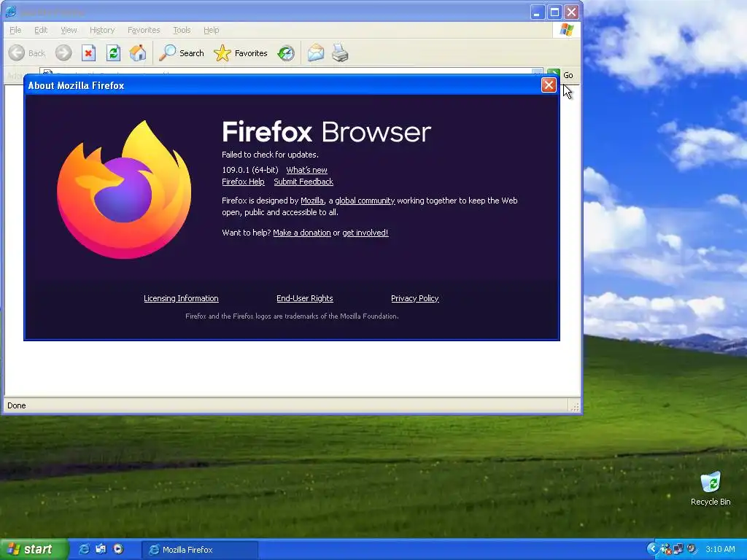The width and height of the screenshot is (747, 560).
Task: Minimize the main browser window
Action: point(538,12)
